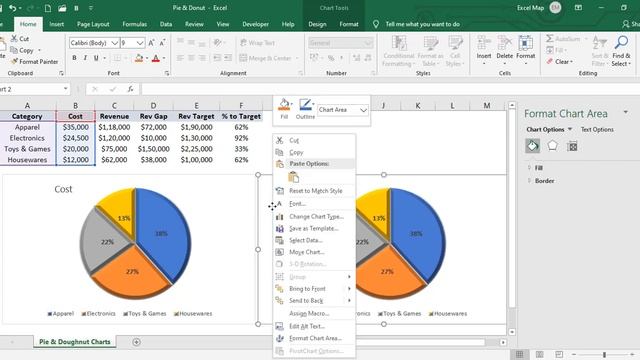Click the New sheet plus button
The image size is (640, 360).
click(136, 342)
